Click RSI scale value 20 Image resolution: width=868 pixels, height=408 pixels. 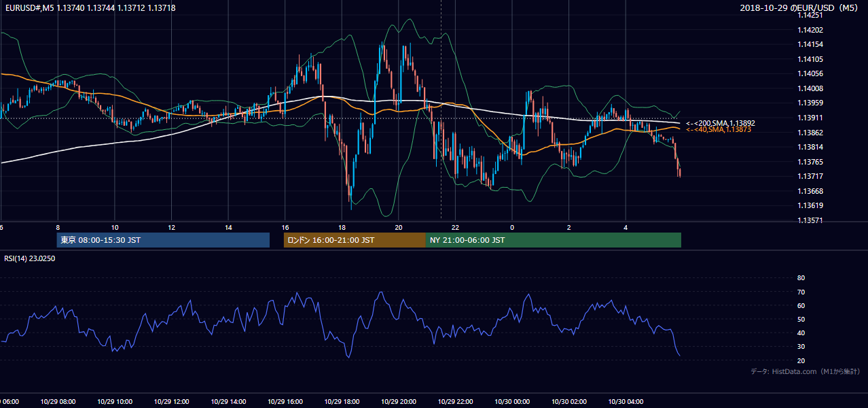click(801, 360)
